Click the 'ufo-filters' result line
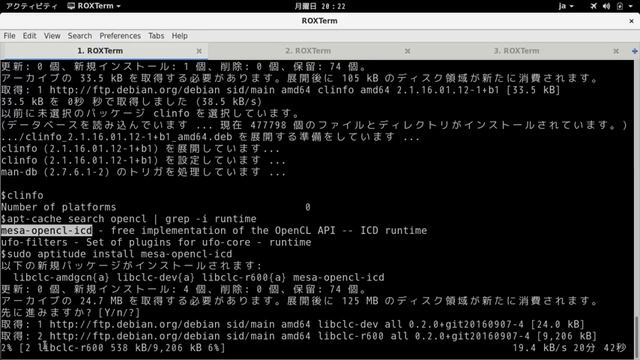Viewport: 640px width, 360px height. click(156, 242)
